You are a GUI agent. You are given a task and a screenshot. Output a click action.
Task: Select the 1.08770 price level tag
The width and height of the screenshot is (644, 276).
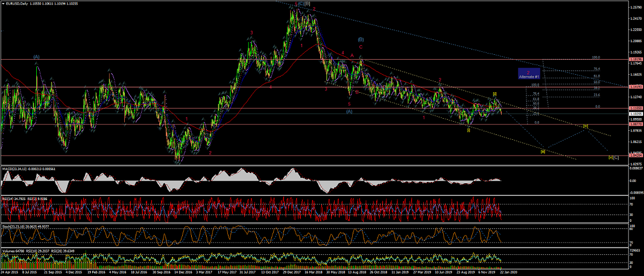coord(636,124)
